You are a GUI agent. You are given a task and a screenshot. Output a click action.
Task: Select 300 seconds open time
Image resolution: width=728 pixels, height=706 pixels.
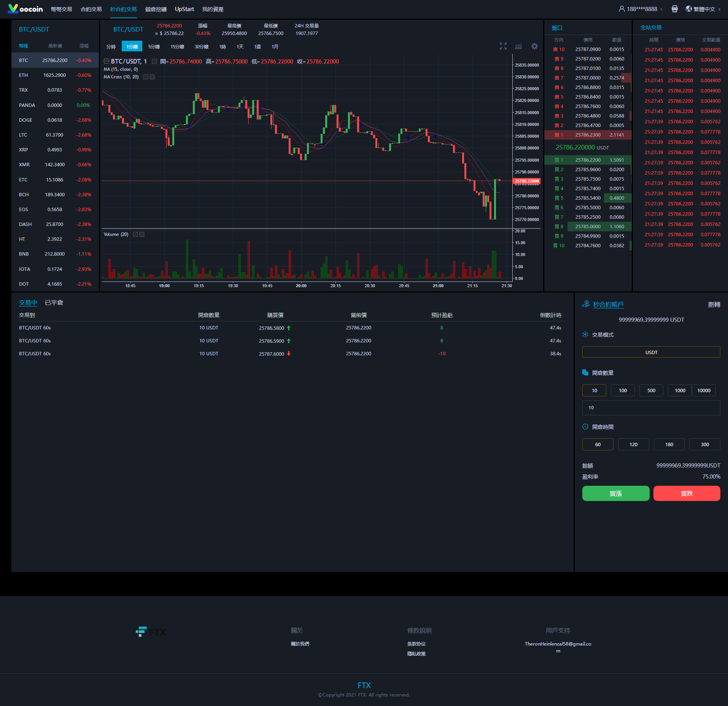704,444
